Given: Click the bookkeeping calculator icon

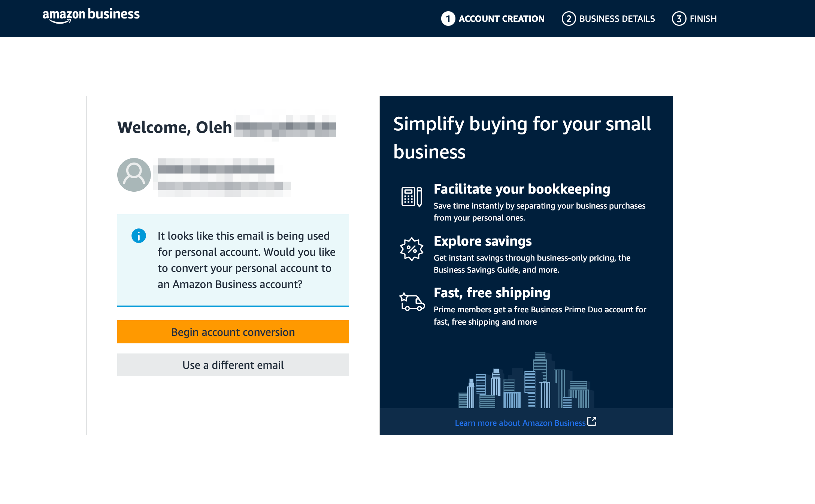Looking at the screenshot, I should (x=412, y=197).
